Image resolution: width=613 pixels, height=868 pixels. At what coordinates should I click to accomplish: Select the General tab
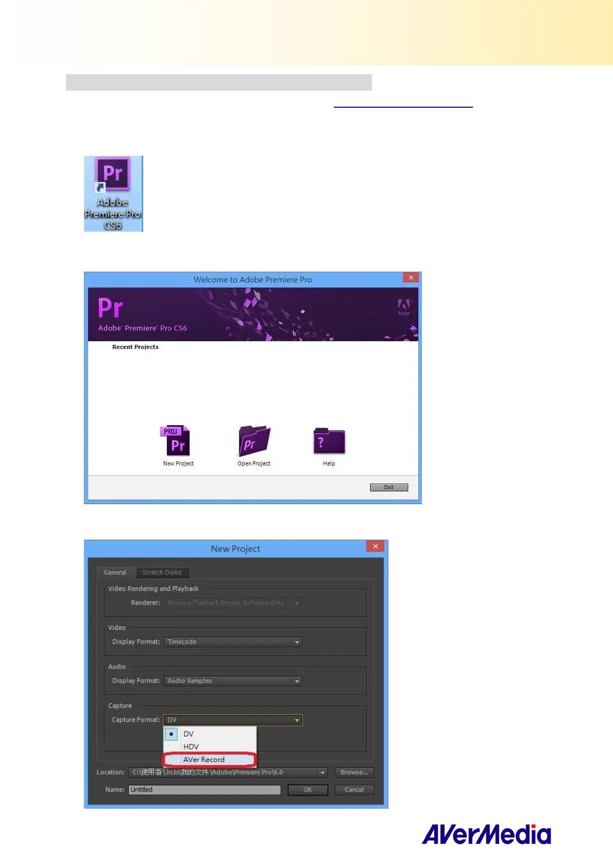115,573
